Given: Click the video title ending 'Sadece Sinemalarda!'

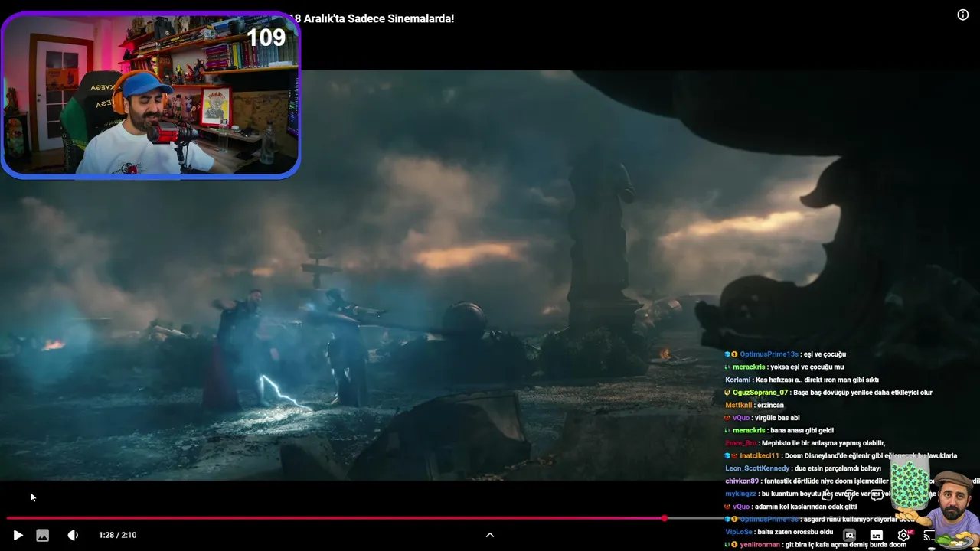Looking at the screenshot, I should (371, 18).
